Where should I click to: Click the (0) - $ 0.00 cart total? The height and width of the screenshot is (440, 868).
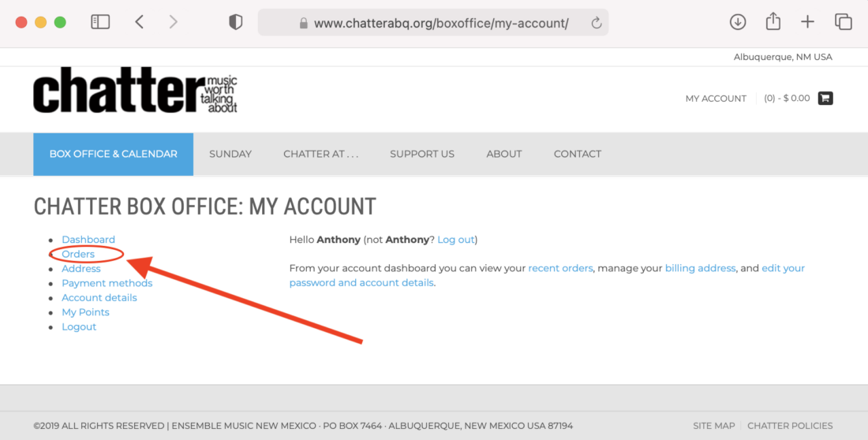(x=787, y=98)
